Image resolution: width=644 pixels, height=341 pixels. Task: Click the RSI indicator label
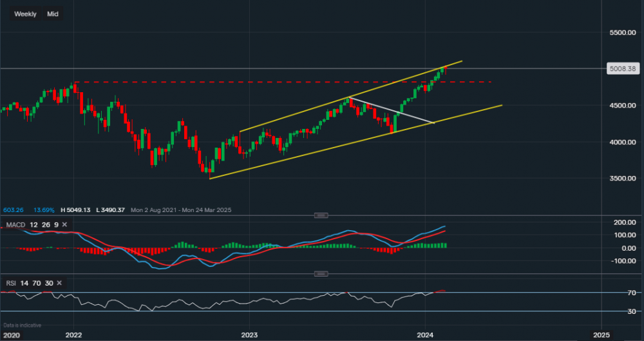tap(10, 283)
